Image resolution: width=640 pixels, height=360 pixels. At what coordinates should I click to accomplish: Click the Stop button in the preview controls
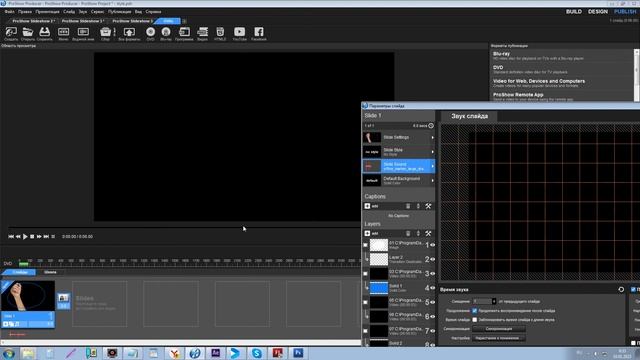coord(32,236)
